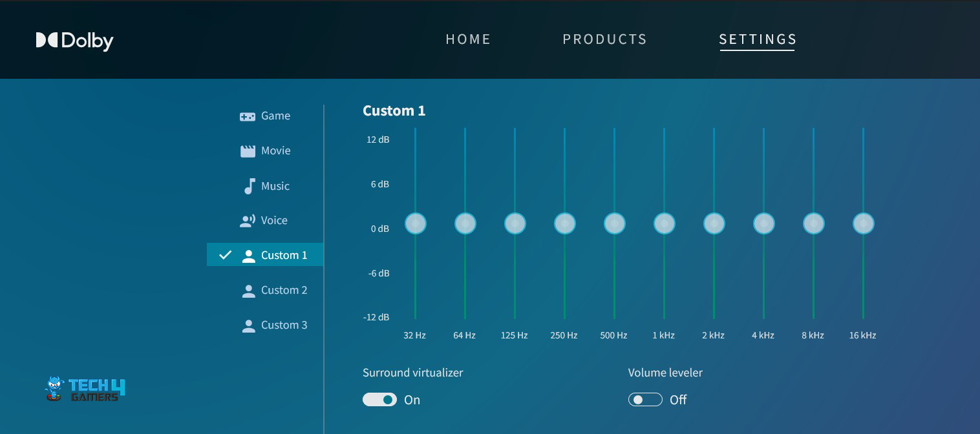The height and width of the screenshot is (434, 980).
Task: Choose the Music note icon
Action: click(x=249, y=187)
